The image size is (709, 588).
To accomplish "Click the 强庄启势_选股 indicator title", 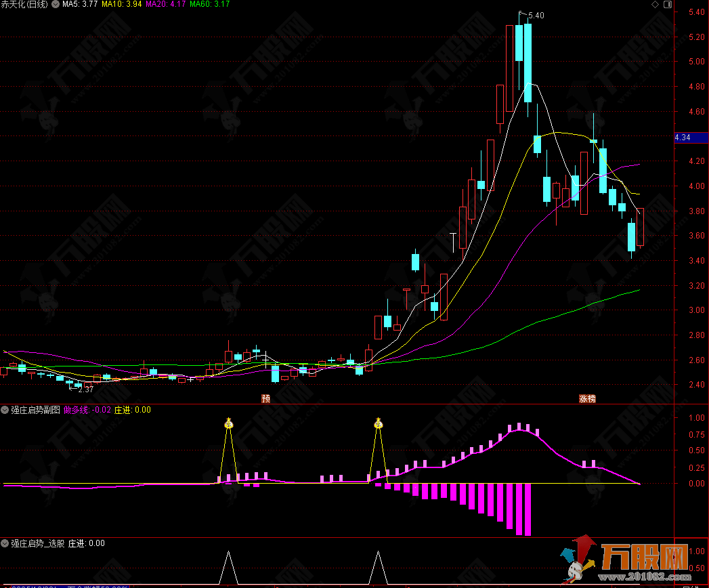I will tap(38, 543).
